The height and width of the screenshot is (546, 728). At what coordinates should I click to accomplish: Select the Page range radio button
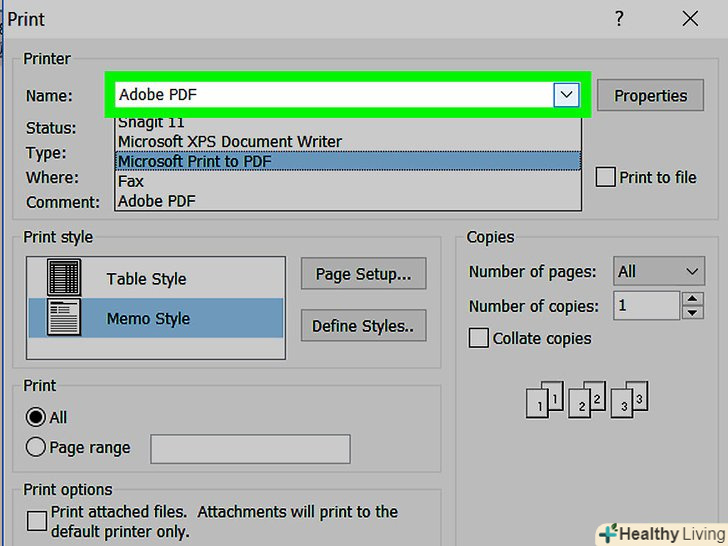click(36, 447)
